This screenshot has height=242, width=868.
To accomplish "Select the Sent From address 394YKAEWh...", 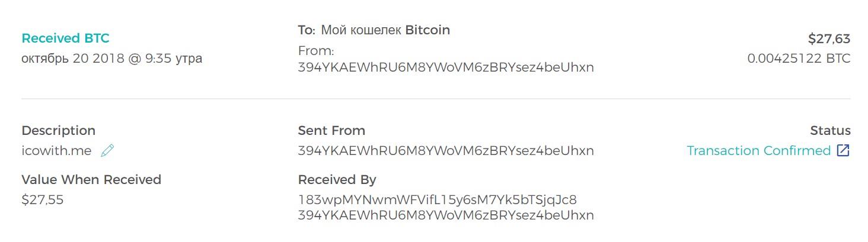I will (446, 151).
